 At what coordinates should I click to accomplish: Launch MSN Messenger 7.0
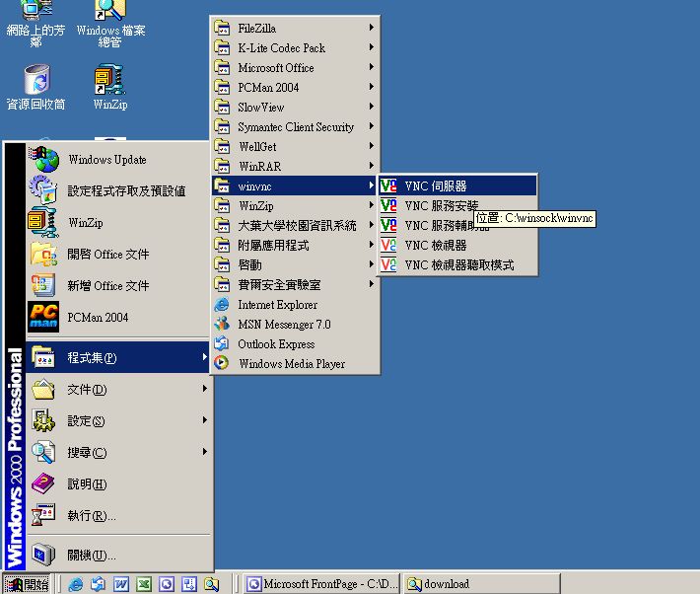[x=295, y=324]
